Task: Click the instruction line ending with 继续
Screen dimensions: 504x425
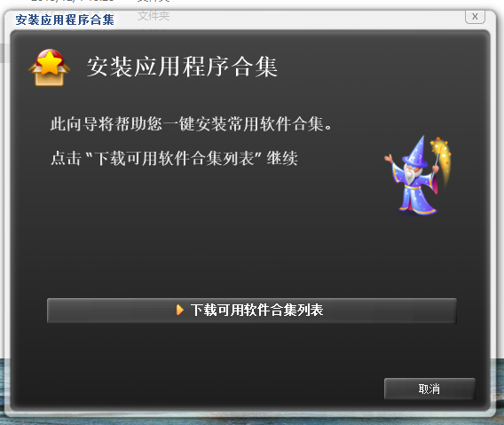Action: click(x=174, y=159)
